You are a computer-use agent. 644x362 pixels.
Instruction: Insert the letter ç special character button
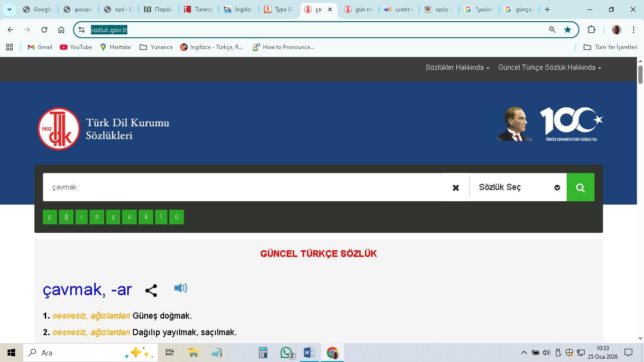[50, 217]
